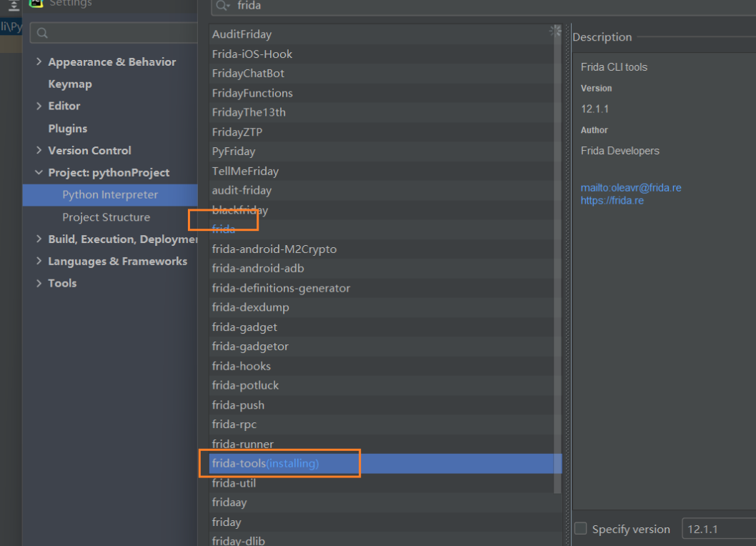
Task: Click the magnifier icon in the settings search box
Action: click(x=42, y=33)
